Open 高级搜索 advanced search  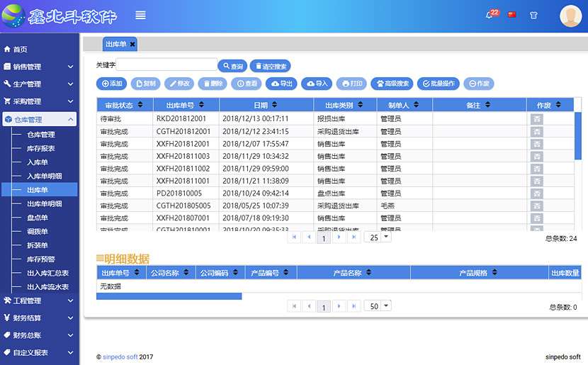click(x=392, y=84)
